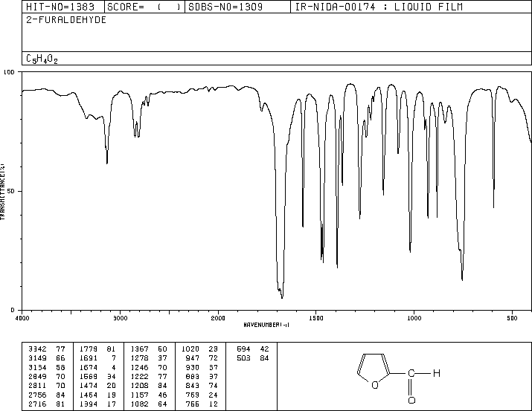Image resolution: width=532 pixels, height=411 pixels.
Task: Select peak table entry 843
Action: pos(193,386)
